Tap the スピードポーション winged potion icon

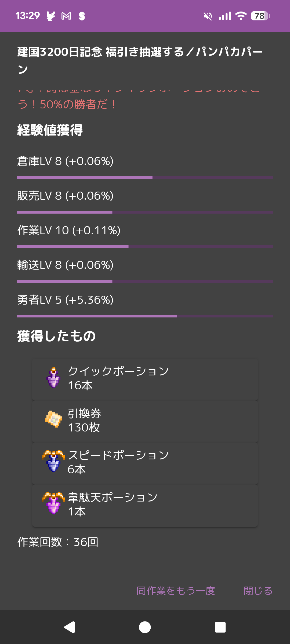[x=53, y=461]
